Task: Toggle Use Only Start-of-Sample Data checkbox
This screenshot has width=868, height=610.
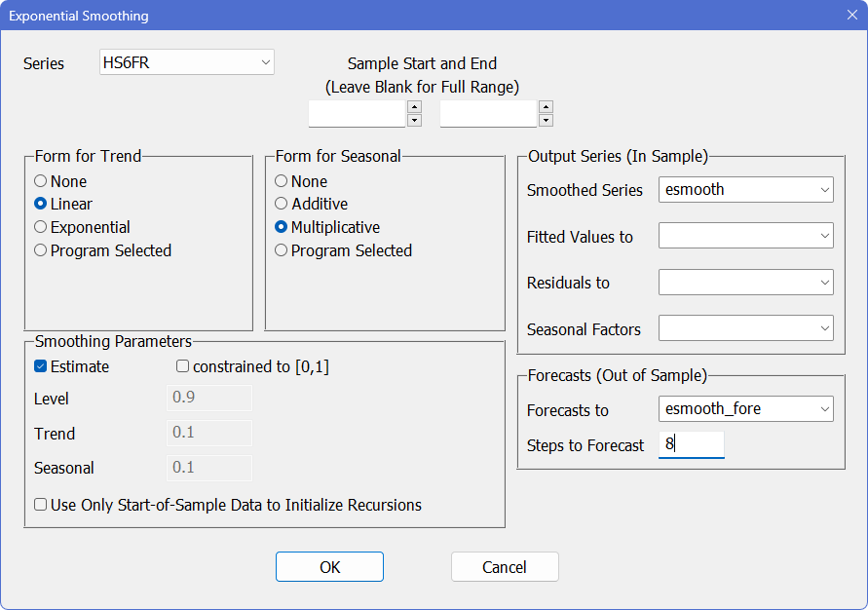Action: (41, 505)
